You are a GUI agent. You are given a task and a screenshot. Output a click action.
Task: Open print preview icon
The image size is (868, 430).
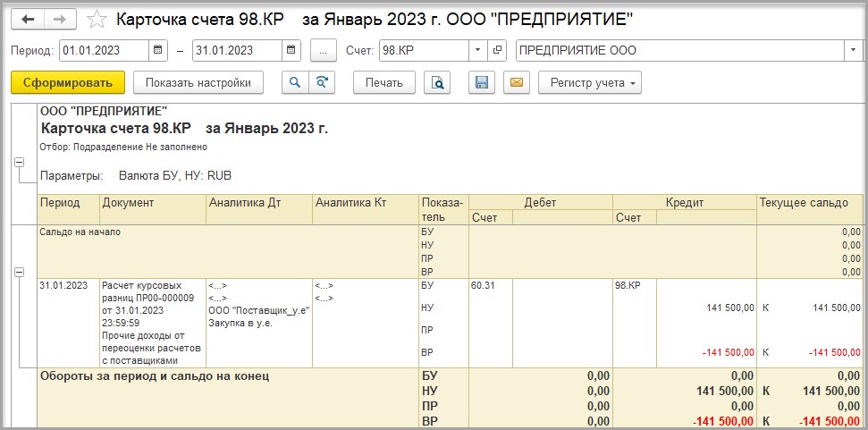(x=437, y=83)
